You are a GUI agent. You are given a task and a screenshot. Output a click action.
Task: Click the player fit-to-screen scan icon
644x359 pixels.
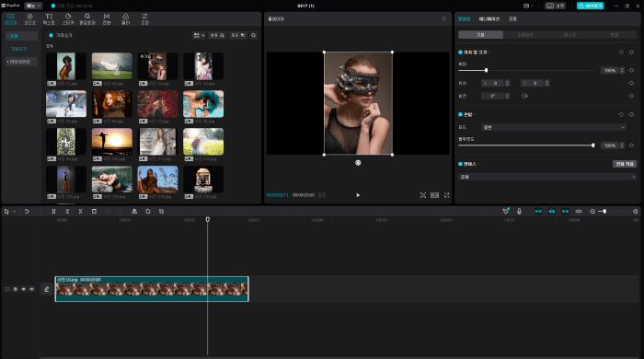[x=422, y=195]
